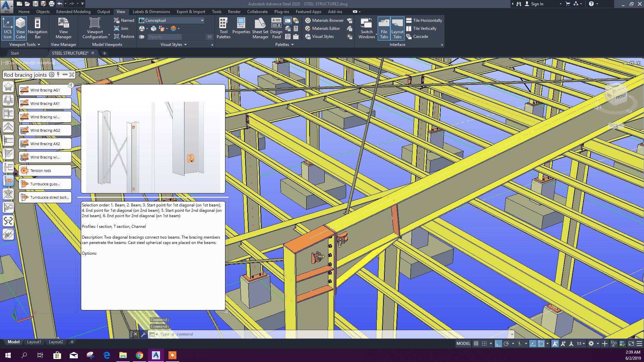Click the joint preview thumbnail
Image resolution: width=644 pixels, height=362 pixels.
click(153, 139)
